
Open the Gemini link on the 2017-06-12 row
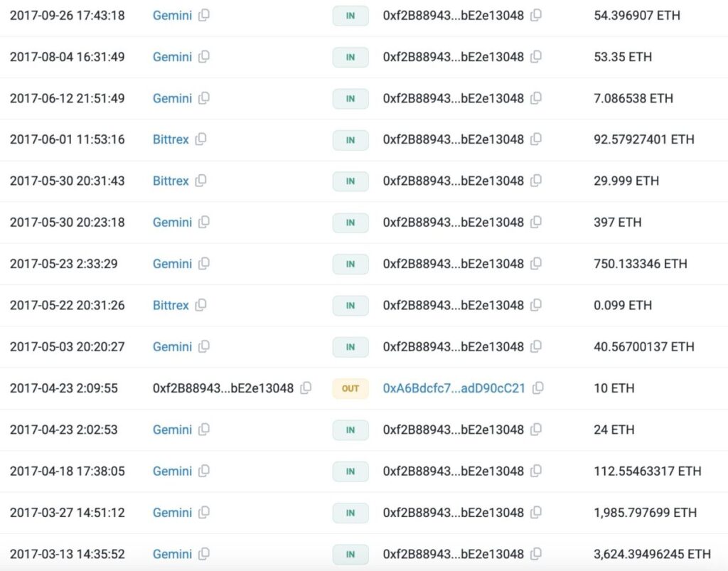[172, 98]
